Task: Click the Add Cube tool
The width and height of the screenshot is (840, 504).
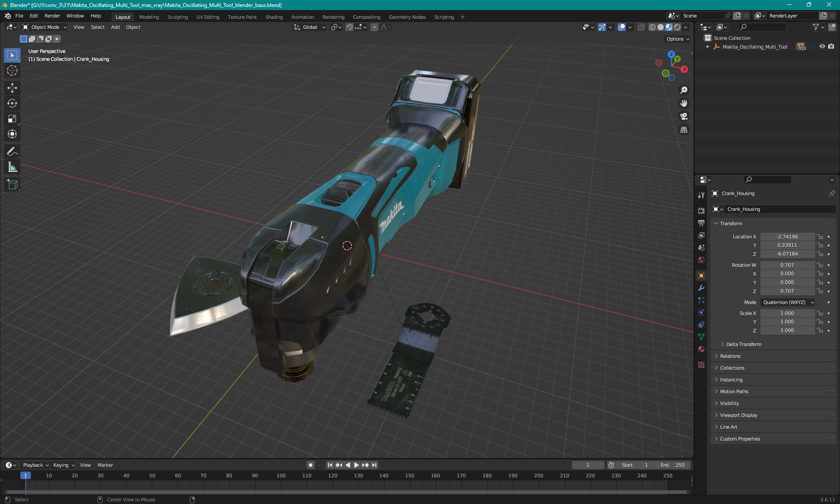Action: (12, 185)
